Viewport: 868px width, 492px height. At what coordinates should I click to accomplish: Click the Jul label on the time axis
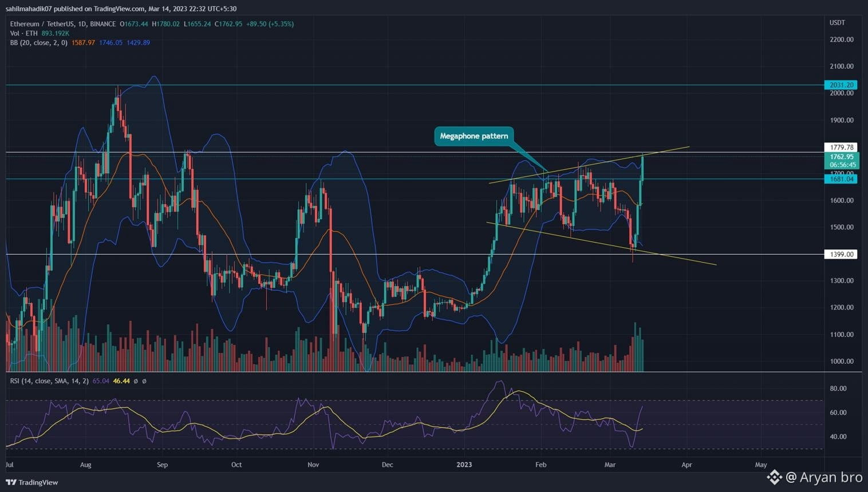point(10,465)
